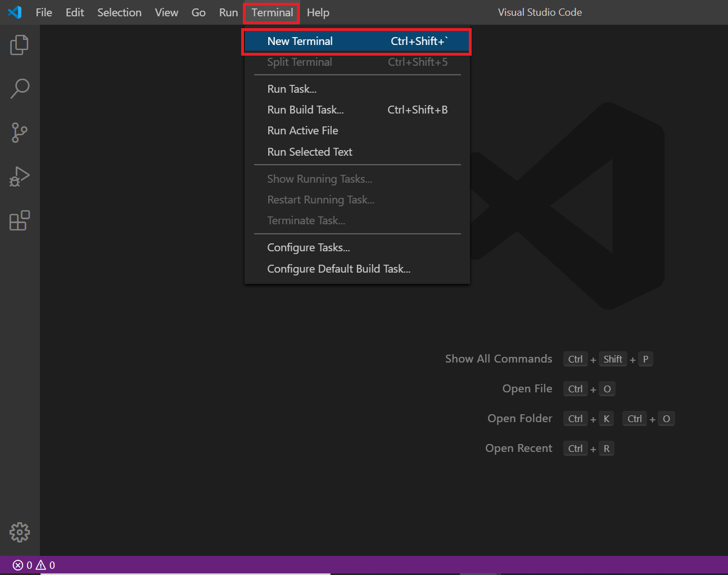Click the errors indicator in the status bar
Screen dimensions: 728x575
(20, 565)
